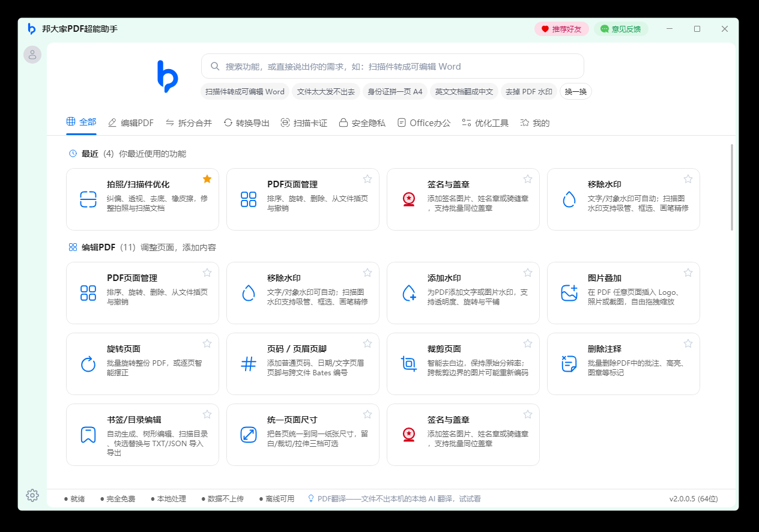Go to the 我的 tab

[534, 123]
